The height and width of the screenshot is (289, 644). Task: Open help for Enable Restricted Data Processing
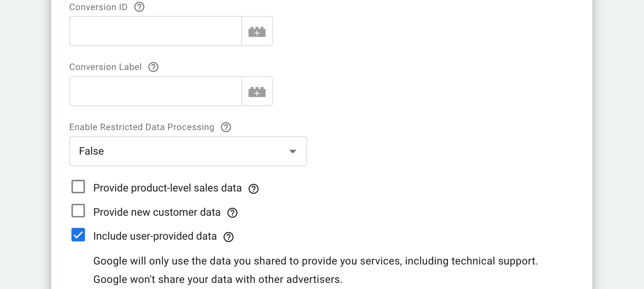tap(226, 127)
